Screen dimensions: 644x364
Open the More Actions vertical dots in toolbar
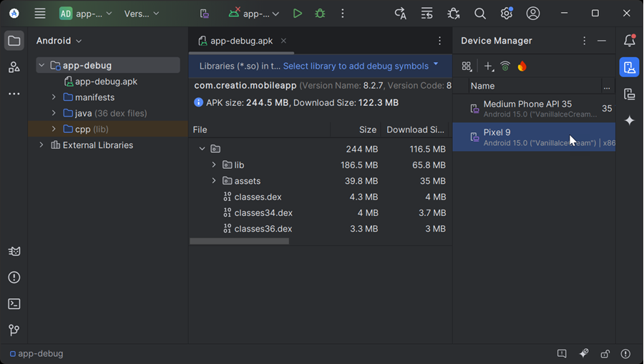pyautogui.click(x=343, y=14)
